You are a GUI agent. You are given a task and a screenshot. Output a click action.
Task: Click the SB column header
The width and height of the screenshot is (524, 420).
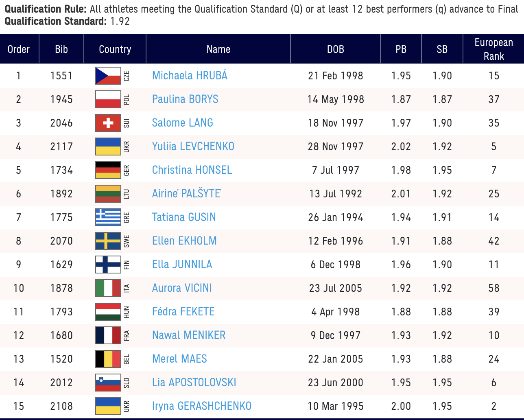point(442,49)
